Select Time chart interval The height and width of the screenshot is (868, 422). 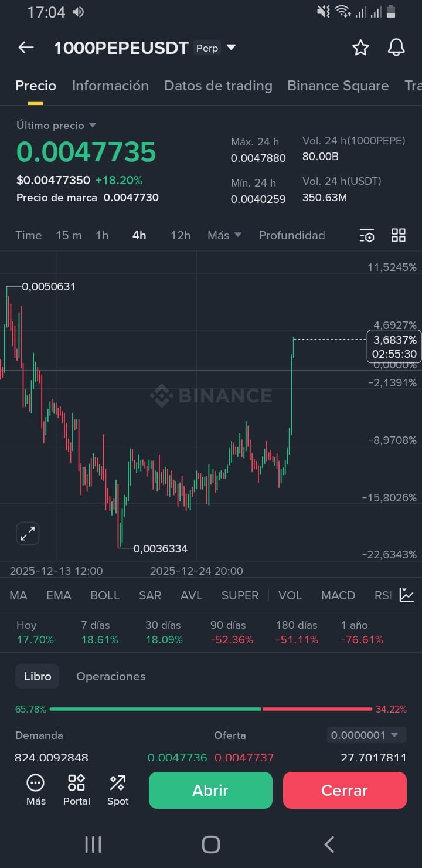(29, 235)
